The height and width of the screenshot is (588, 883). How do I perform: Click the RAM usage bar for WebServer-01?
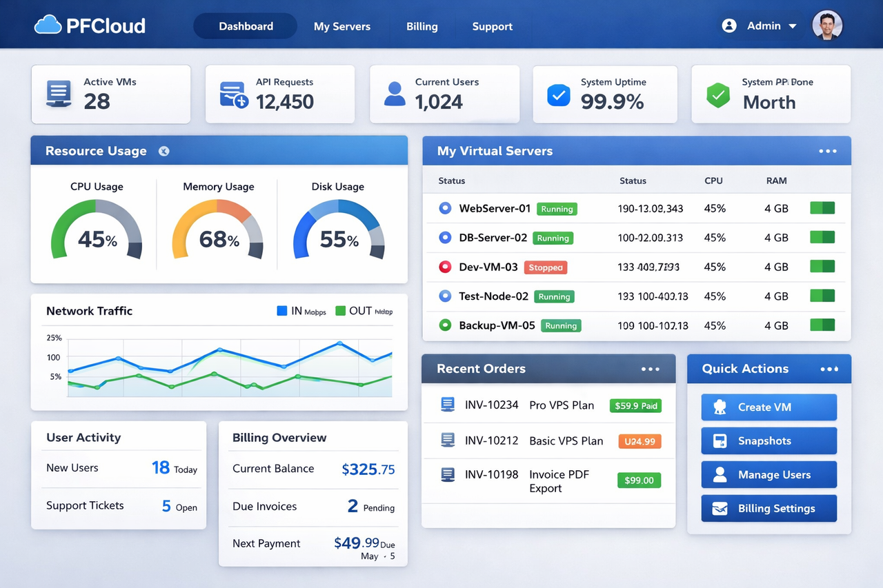coord(822,208)
